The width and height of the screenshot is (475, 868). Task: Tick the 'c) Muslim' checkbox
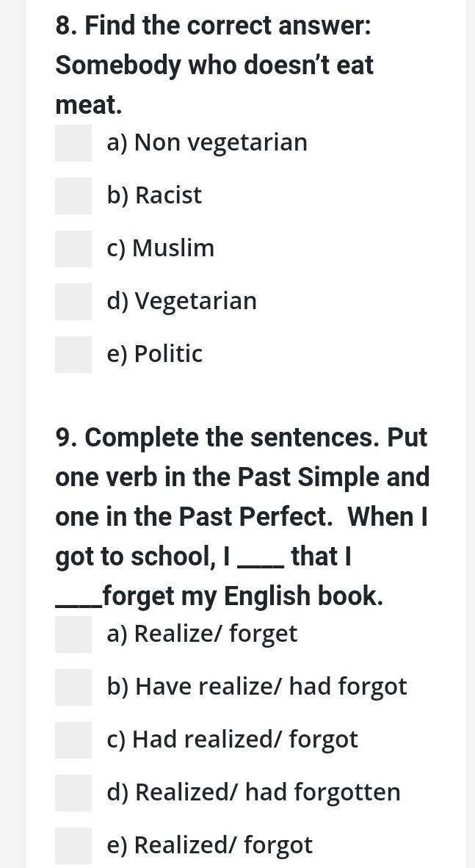(x=73, y=248)
